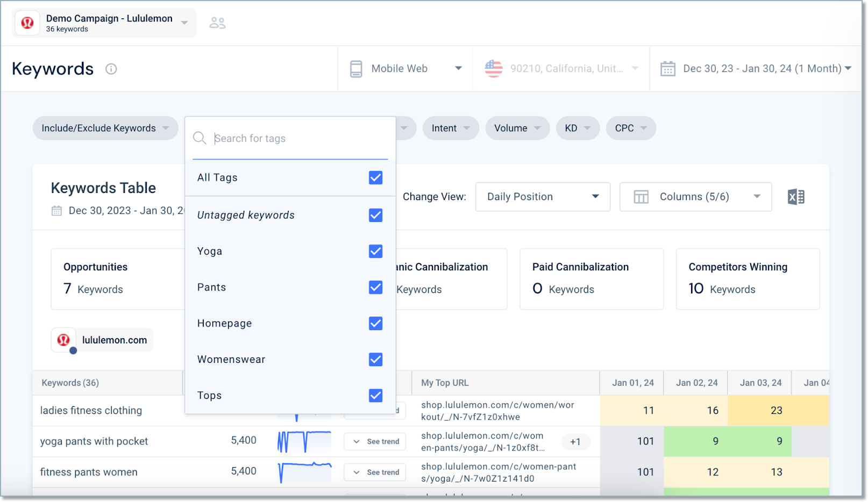Uncheck Untagged keywords checkbox
The height and width of the screenshot is (502, 868).
pyautogui.click(x=376, y=216)
